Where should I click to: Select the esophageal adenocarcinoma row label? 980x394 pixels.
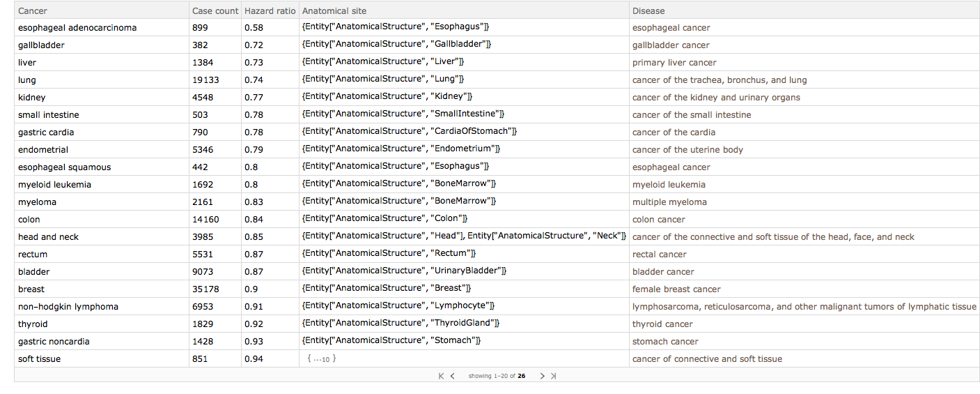(77, 28)
